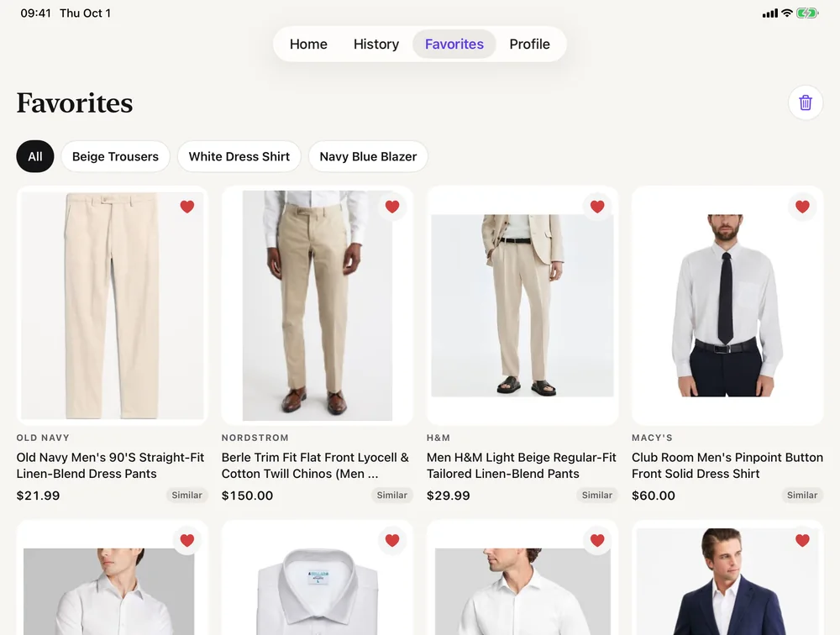Select the All filter chip

34,156
